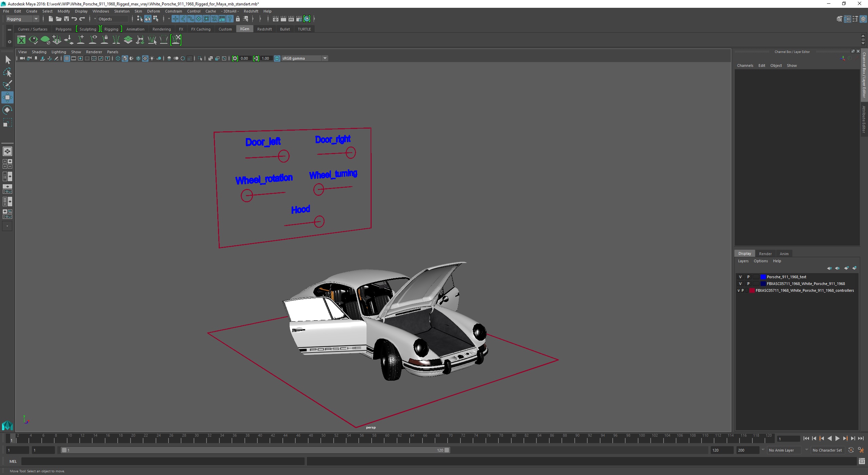Play the animation backwards
Image resolution: width=868 pixels, height=475 pixels.
[829, 438]
